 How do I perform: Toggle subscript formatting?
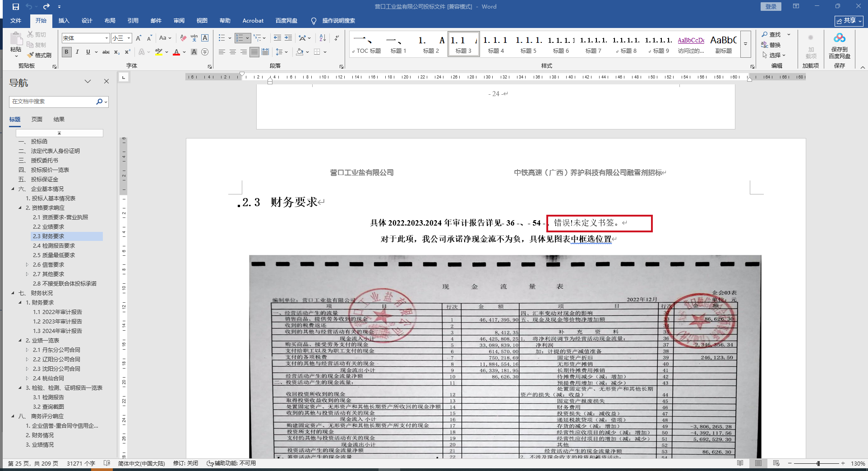pyautogui.click(x=117, y=52)
